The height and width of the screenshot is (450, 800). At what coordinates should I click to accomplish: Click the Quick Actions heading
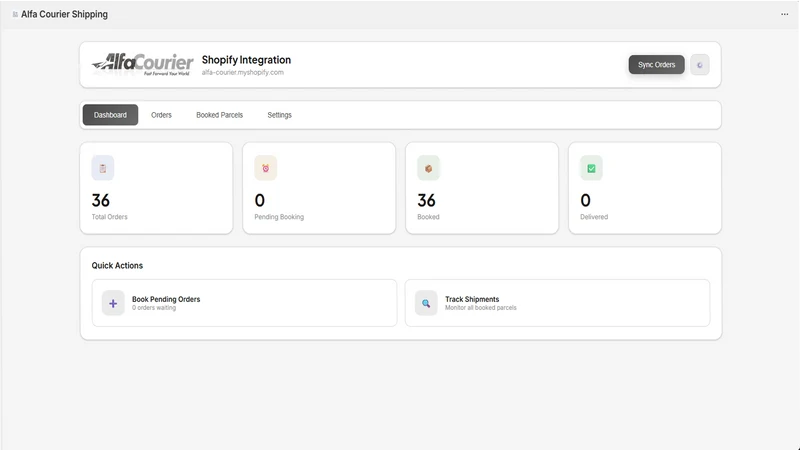[117, 265]
